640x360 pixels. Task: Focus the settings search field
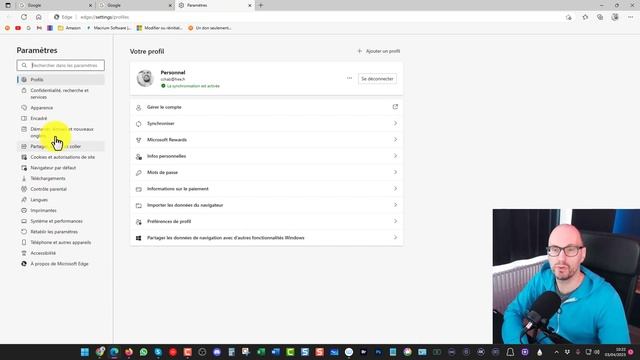pyautogui.click(x=60, y=65)
